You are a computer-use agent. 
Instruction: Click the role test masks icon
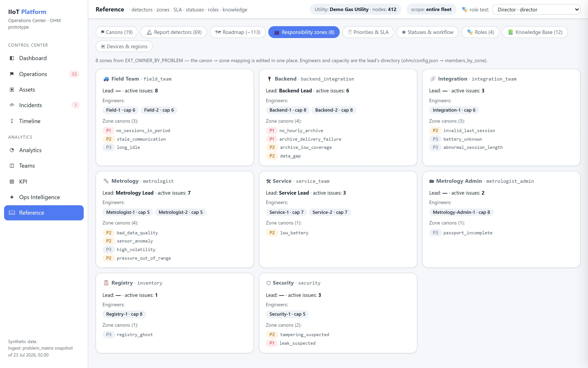464,9
